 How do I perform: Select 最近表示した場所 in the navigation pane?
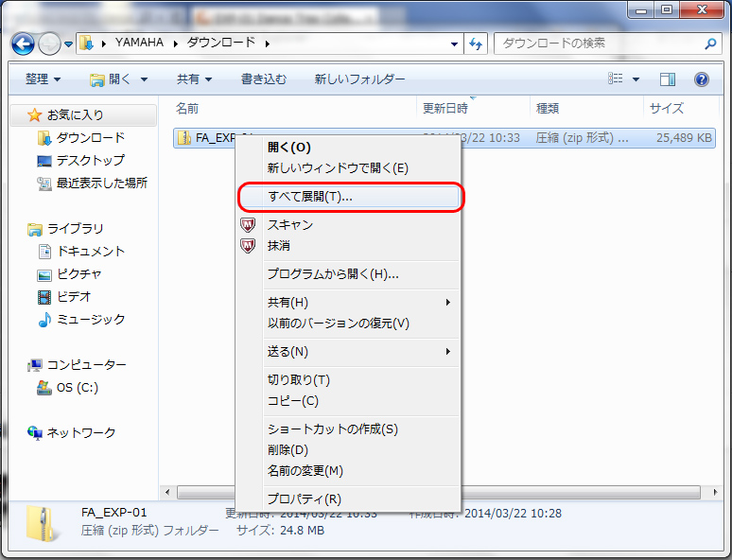coord(102,184)
